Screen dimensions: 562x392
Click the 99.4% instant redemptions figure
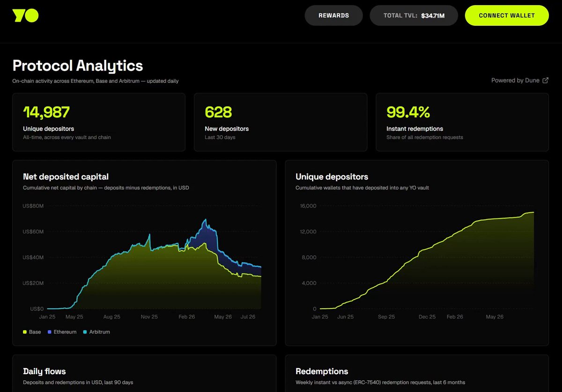pos(408,112)
